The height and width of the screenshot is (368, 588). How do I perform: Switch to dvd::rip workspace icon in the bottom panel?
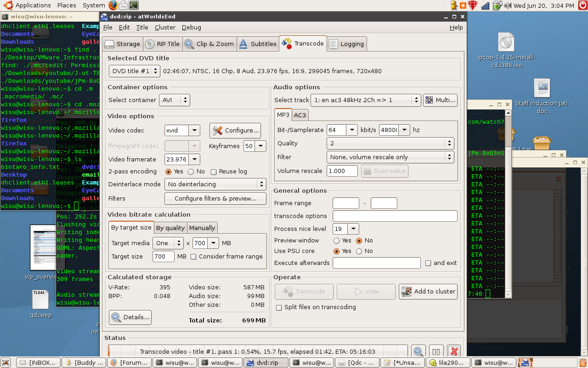click(x=525, y=362)
